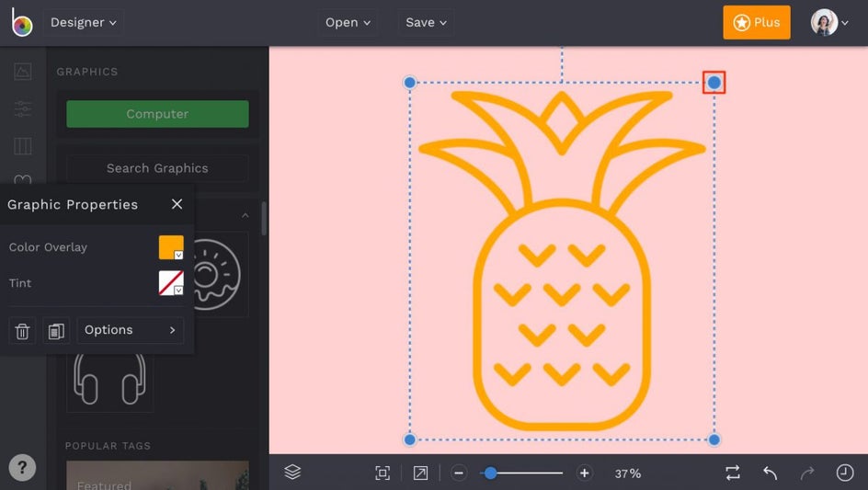Open the user profile avatar menu

(828, 23)
